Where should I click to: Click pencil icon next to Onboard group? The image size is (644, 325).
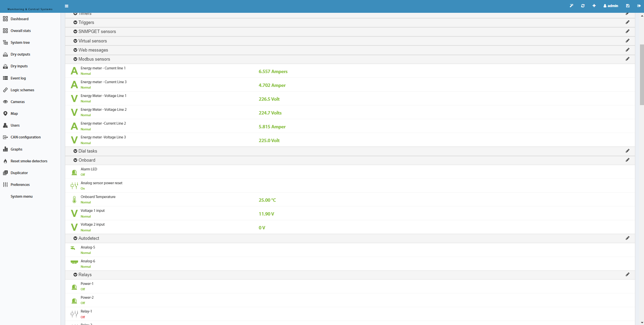(628, 160)
